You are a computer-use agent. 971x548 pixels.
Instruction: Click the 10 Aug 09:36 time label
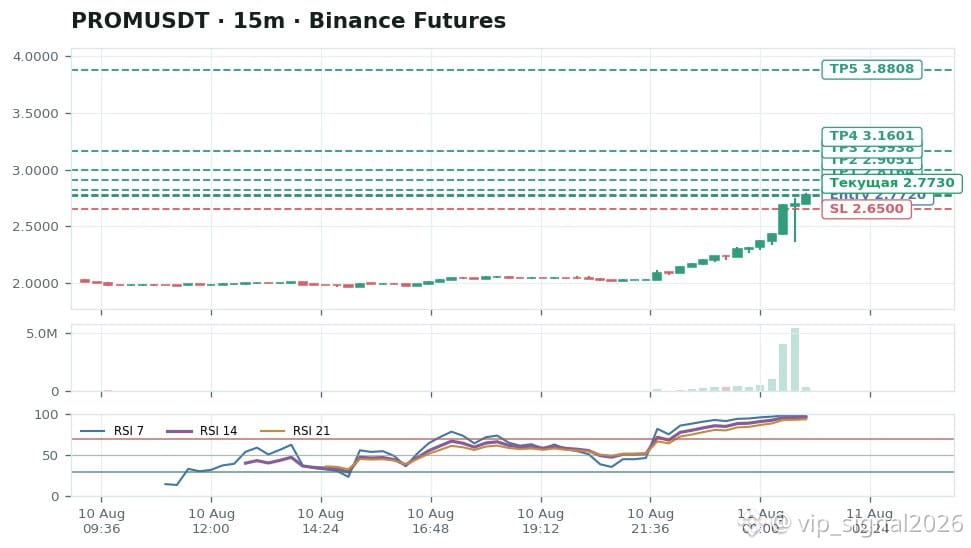pos(102,521)
